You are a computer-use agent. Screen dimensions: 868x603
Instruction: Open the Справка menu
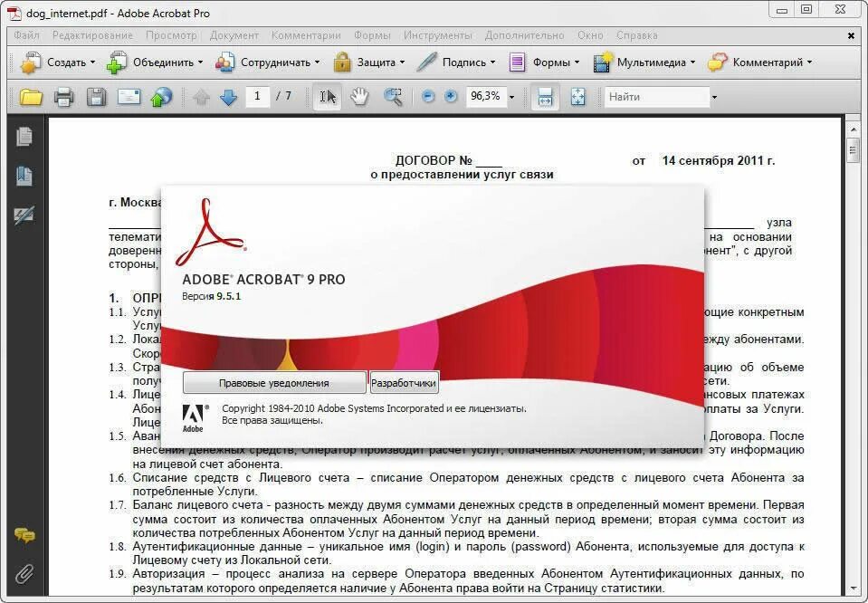click(637, 35)
